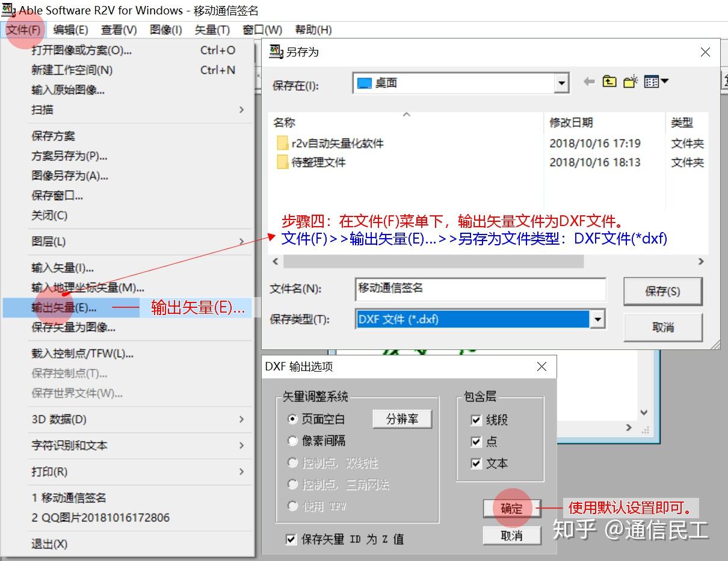
Task: Toggle the 点 layer checkbox
Action: [477, 441]
